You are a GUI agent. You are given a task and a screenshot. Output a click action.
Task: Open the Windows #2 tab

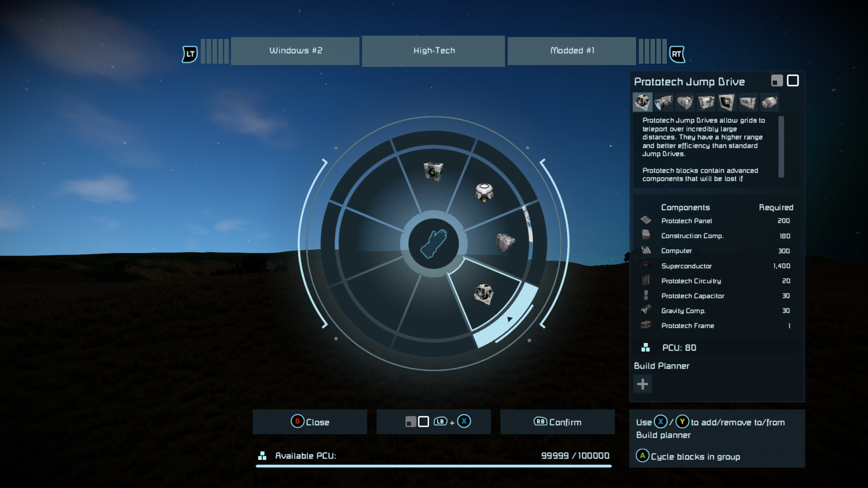295,51
